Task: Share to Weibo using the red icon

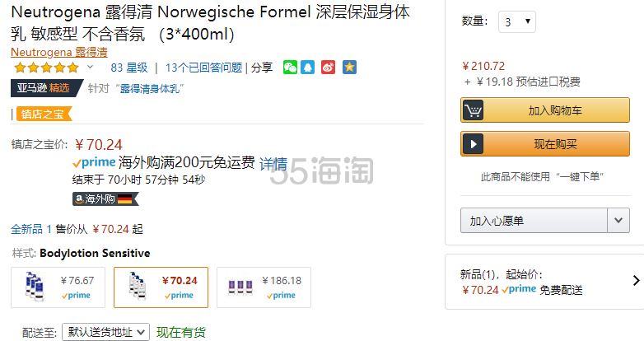Action: pyautogui.click(x=328, y=68)
